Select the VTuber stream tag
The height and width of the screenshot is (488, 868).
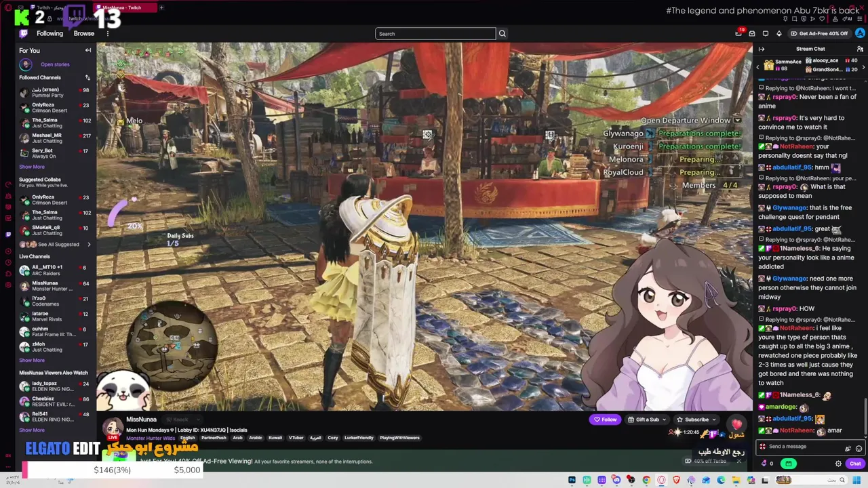(x=296, y=438)
